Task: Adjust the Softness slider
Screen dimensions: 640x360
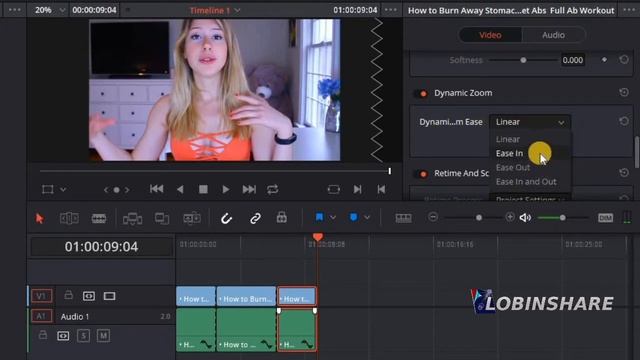Action: click(523, 60)
